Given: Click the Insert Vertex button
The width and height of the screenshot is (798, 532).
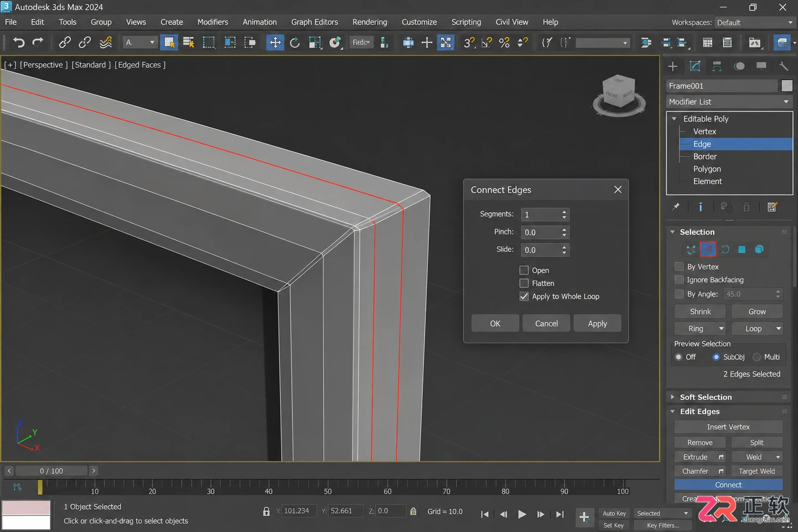Looking at the screenshot, I should pos(728,427).
